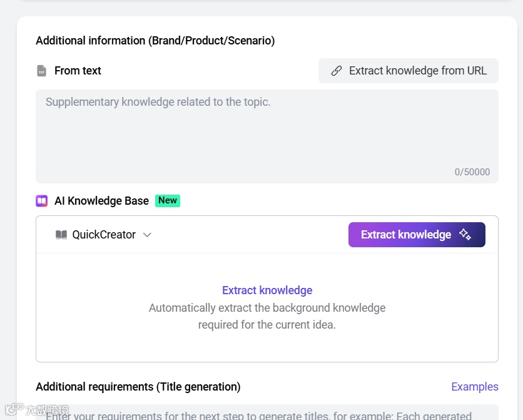Click the AI Knowledge Base label
The height and width of the screenshot is (420, 523).
101,201
